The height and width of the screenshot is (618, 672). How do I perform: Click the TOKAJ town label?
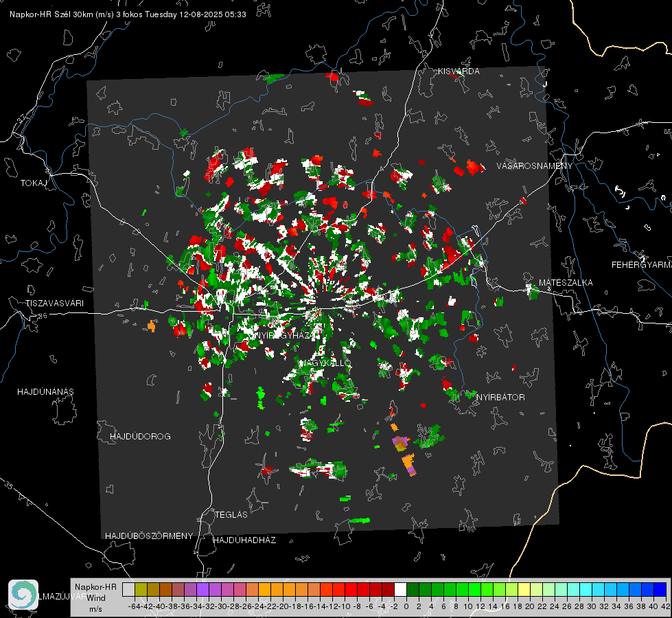pyautogui.click(x=34, y=183)
